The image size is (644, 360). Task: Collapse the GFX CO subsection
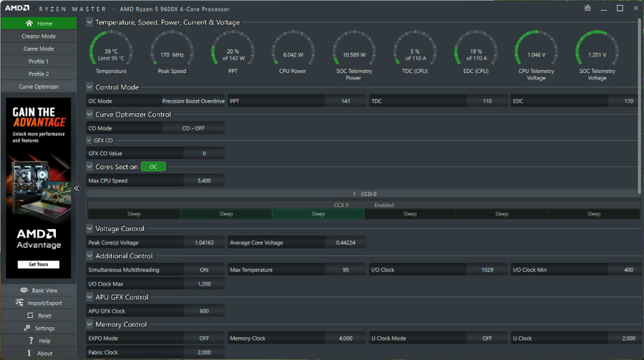pos(89,140)
